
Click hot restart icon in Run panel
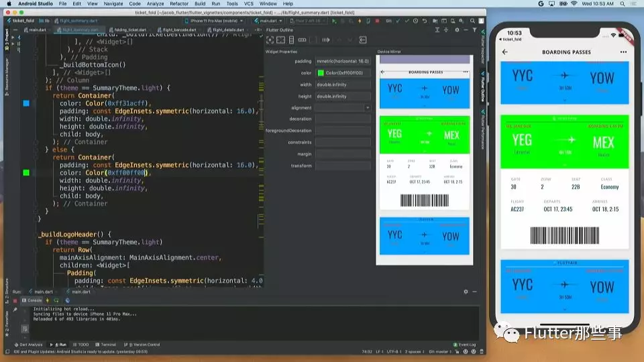56,300
